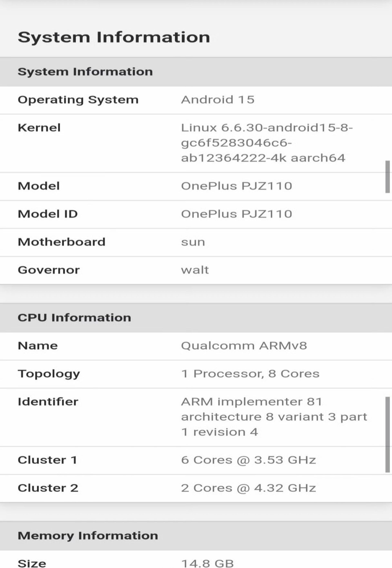Screen dimensions: 392x568
Task: Select the Qualcomm ARMv8 name value
Action: [244, 346]
